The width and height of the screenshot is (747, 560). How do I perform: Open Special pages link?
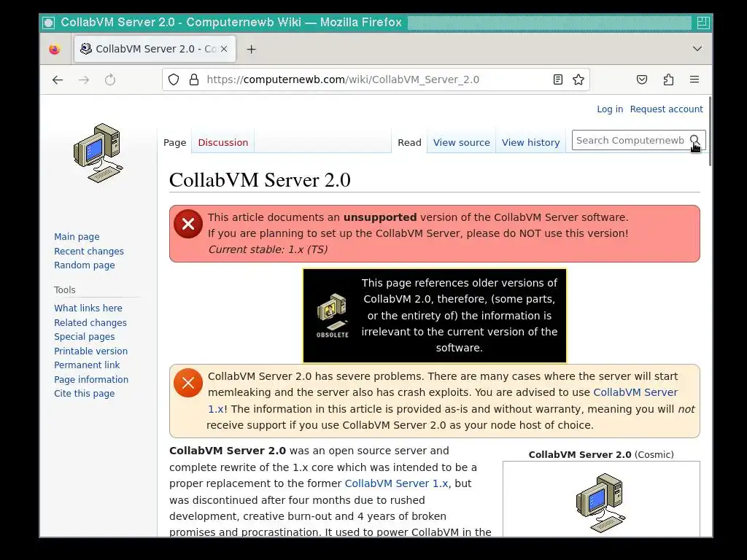point(85,337)
